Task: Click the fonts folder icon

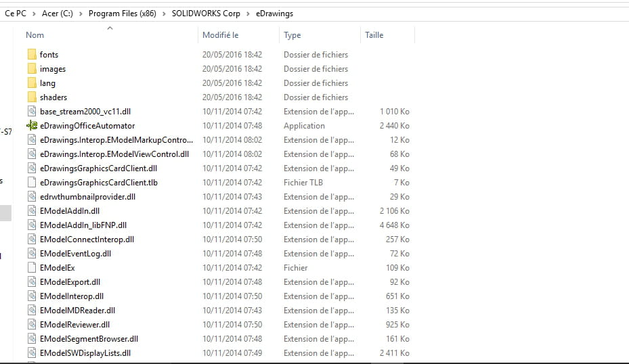Action: tap(32, 54)
